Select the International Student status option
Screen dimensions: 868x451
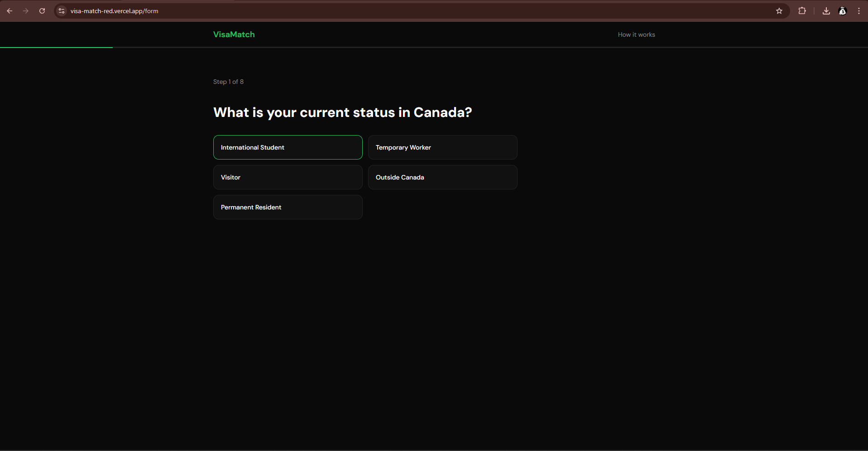click(288, 147)
